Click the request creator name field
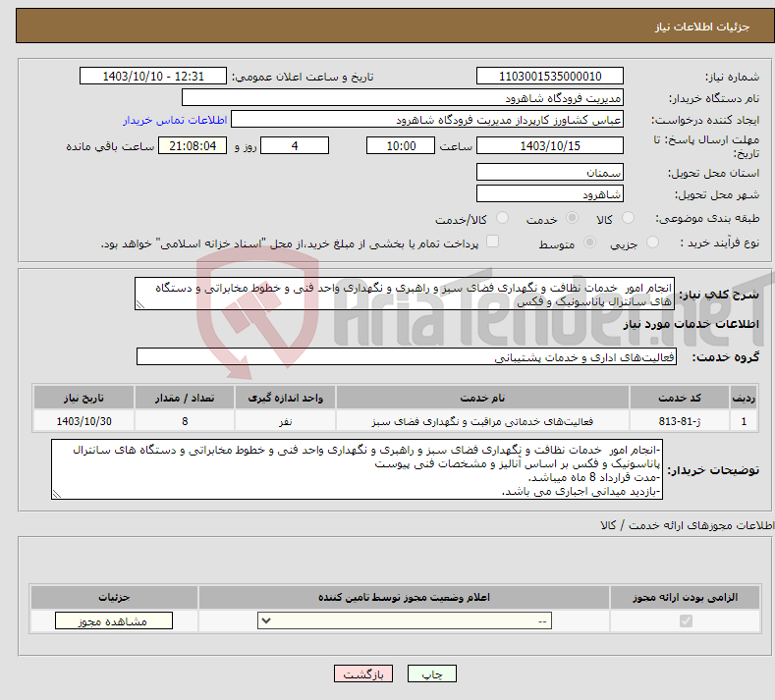This screenshot has width=775, height=700. click(427, 120)
